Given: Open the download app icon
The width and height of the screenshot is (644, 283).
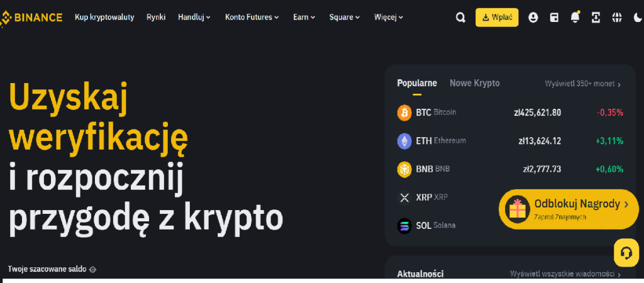Looking at the screenshot, I should click(596, 18).
